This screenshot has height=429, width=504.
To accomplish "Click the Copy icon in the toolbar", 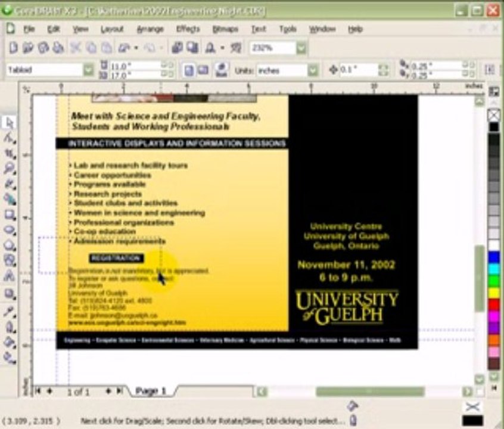I will pyautogui.click(x=92, y=48).
